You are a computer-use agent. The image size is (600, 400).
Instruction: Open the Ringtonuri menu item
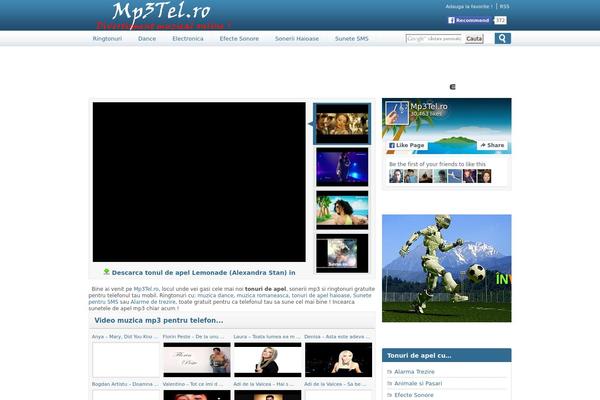pyautogui.click(x=107, y=39)
